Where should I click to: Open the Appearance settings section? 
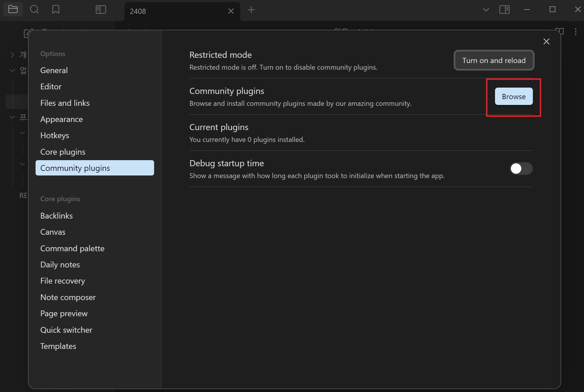tap(62, 119)
